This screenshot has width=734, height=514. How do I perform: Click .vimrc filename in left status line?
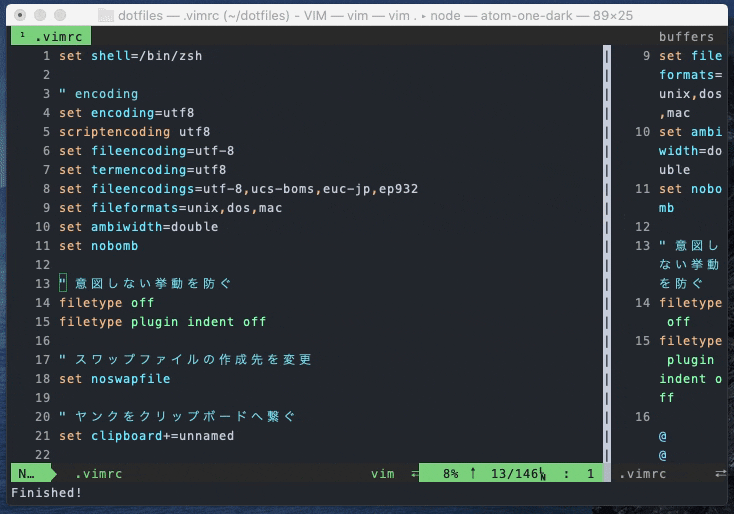98,474
